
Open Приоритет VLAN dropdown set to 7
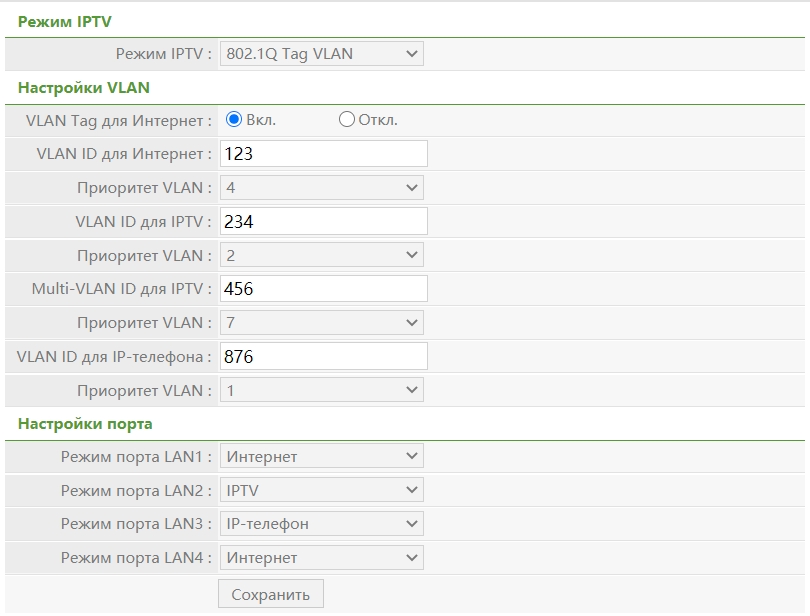click(x=321, y=322)
